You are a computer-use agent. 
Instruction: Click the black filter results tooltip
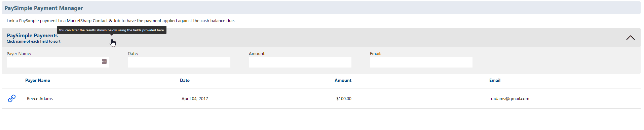point(112,30)
